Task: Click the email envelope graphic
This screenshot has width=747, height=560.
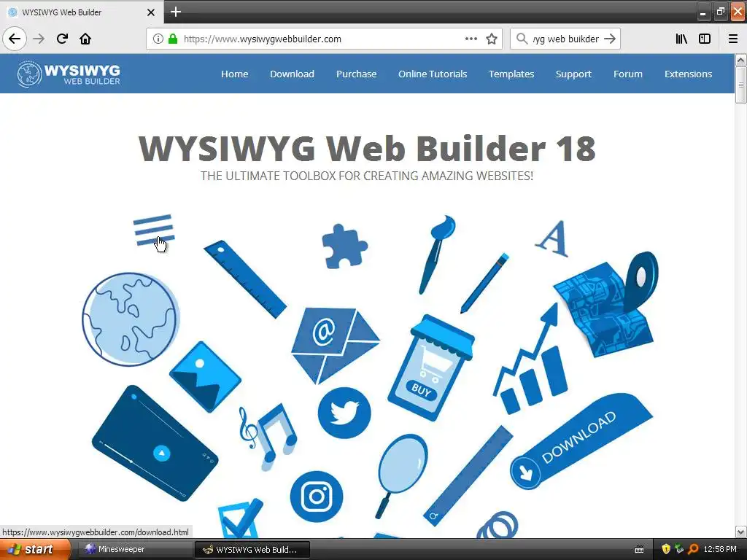Action: (x=335, y=345)
